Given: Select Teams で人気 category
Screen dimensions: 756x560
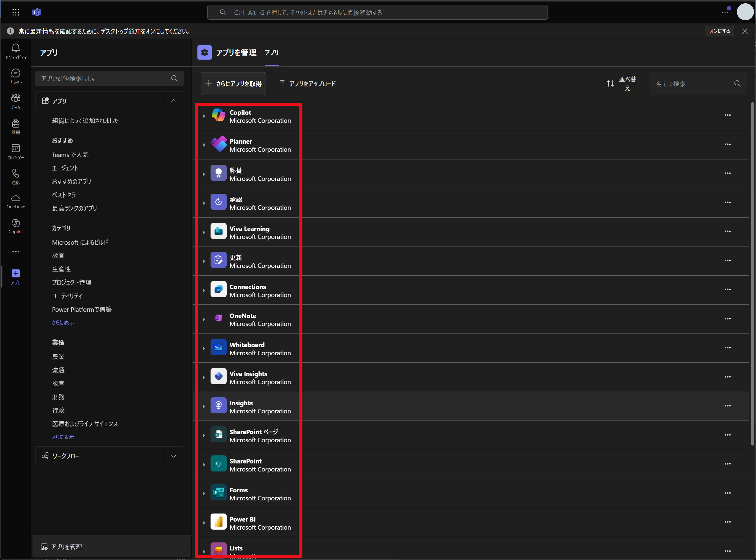Looking at the screenshot, I should pos(70,155).
